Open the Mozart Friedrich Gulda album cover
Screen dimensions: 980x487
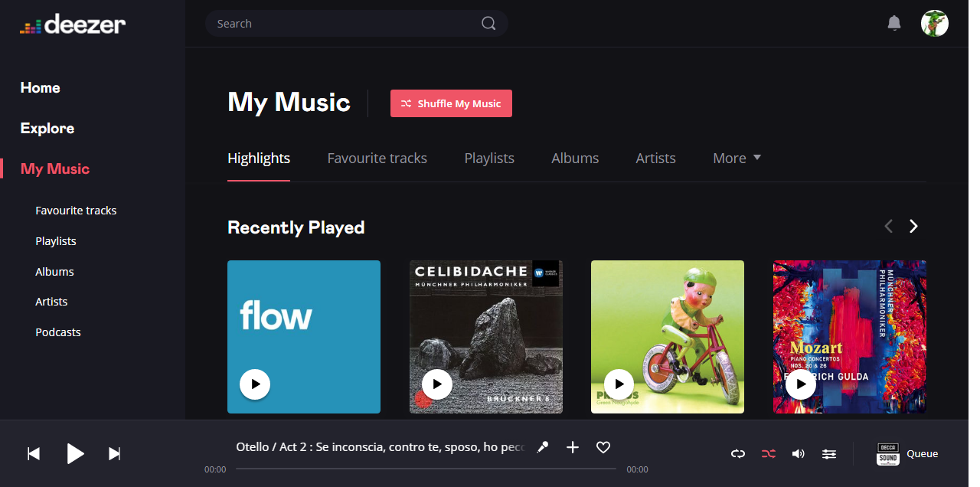tap(850, 337)
